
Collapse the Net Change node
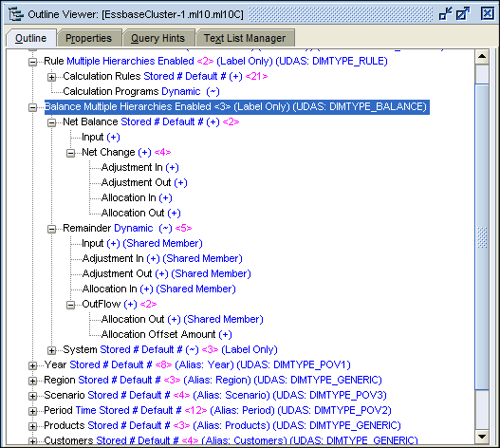(70, 153)
